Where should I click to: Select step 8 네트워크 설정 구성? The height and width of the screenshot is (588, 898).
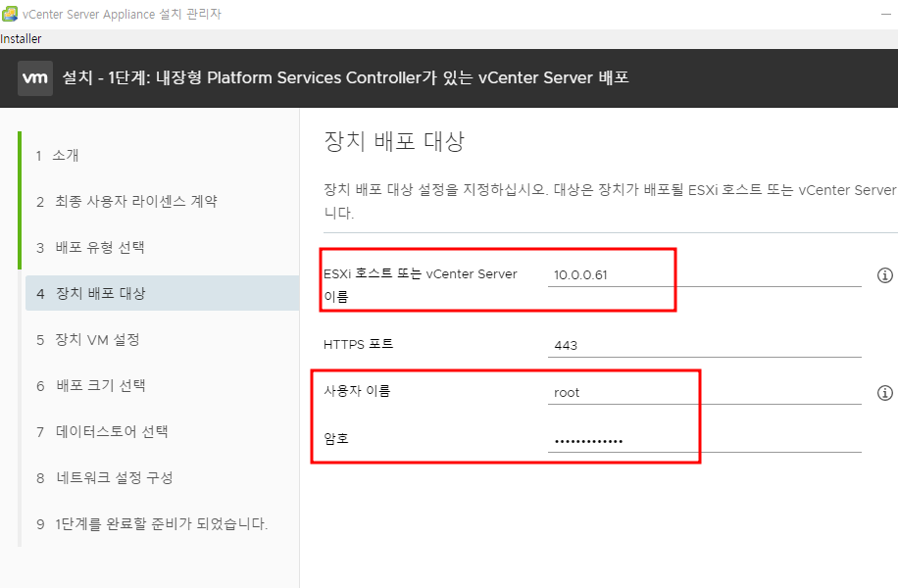point(104,477)
